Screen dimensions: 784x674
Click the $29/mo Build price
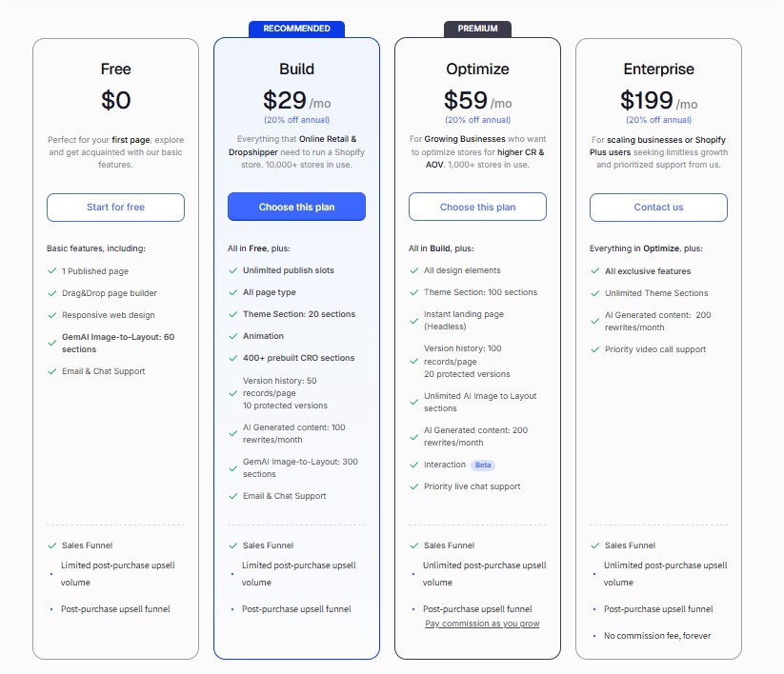295,100
